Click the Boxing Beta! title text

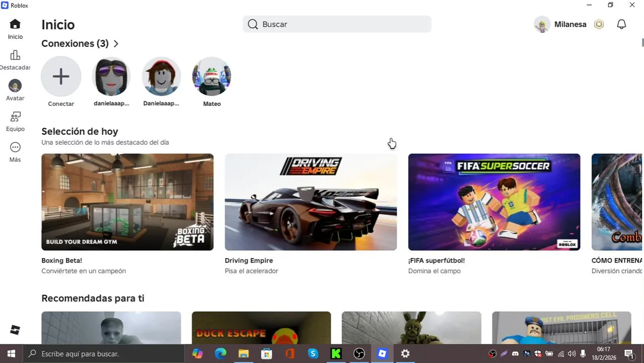pyautogui.click(x=61, y=261)
